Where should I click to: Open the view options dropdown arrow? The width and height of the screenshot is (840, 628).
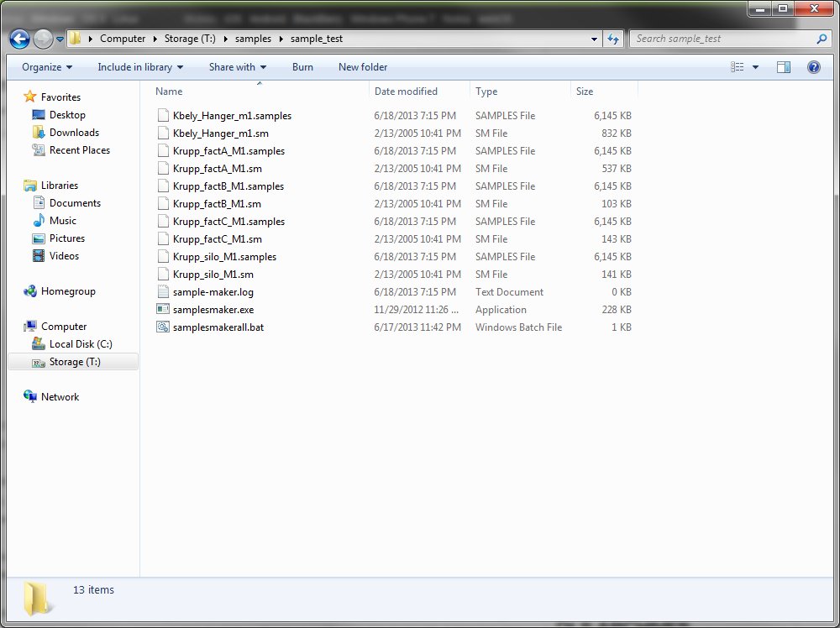tap(755, 67)
